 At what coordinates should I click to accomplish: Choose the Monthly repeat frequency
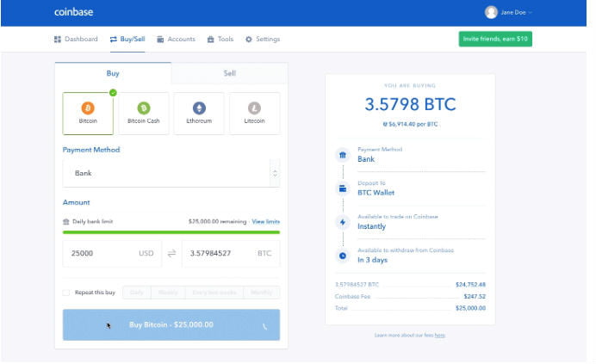261,293
